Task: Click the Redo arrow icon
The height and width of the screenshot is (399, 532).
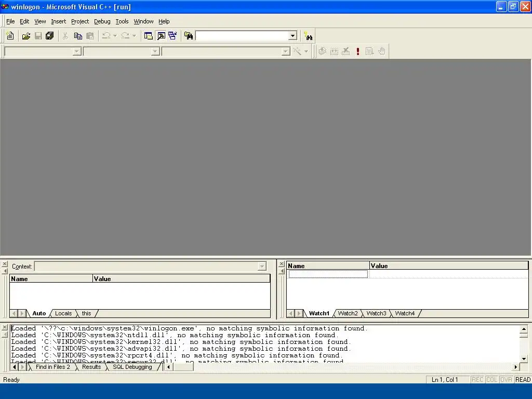Action: click(125, 36)
